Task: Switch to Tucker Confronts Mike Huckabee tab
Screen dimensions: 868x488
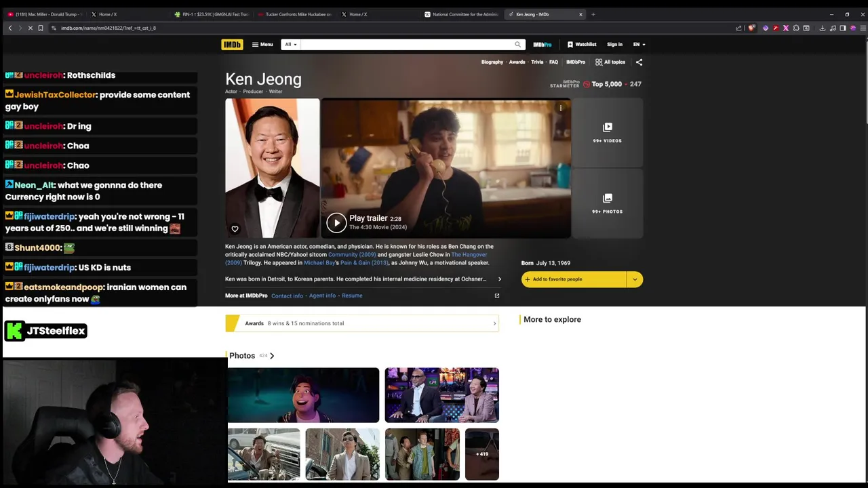Action: click(x=295, y=14)
